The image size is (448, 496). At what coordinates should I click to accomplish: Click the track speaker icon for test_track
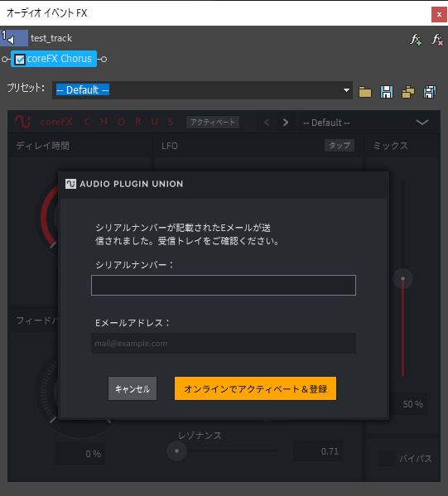[x=11, y=41]
